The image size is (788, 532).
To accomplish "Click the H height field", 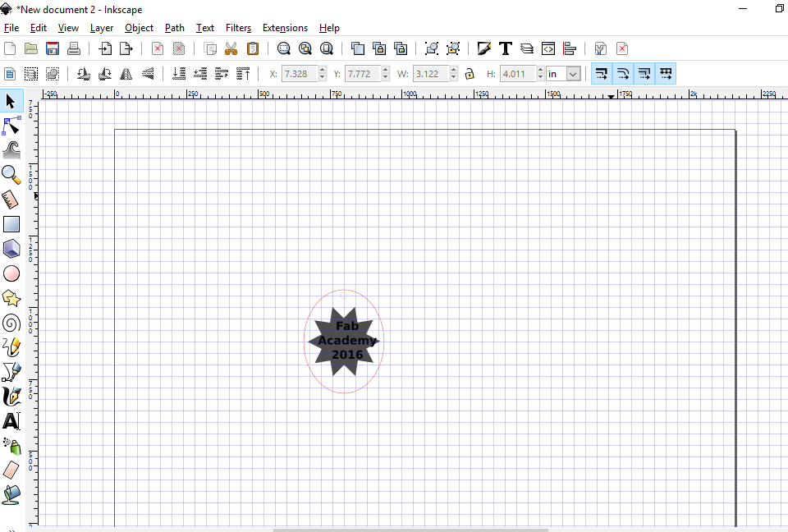I will tap(518, 74).
